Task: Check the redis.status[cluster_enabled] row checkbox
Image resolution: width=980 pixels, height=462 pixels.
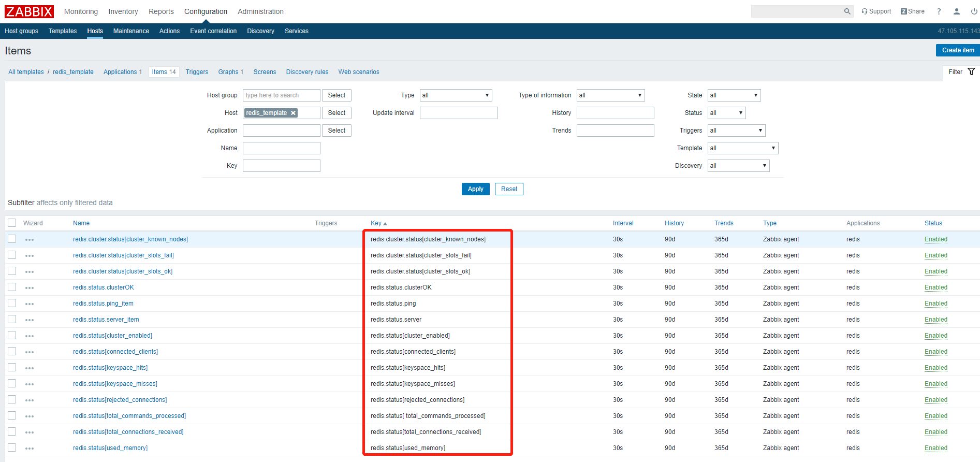Action: (x=12, y=335)
